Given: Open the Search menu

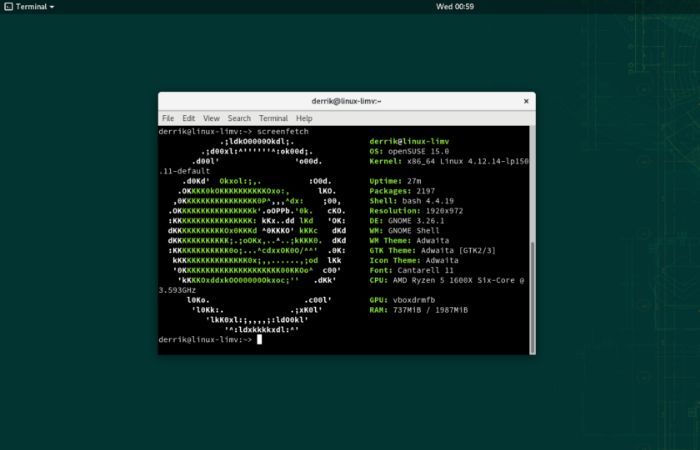Looking at the screenshot, I should 239,118.
